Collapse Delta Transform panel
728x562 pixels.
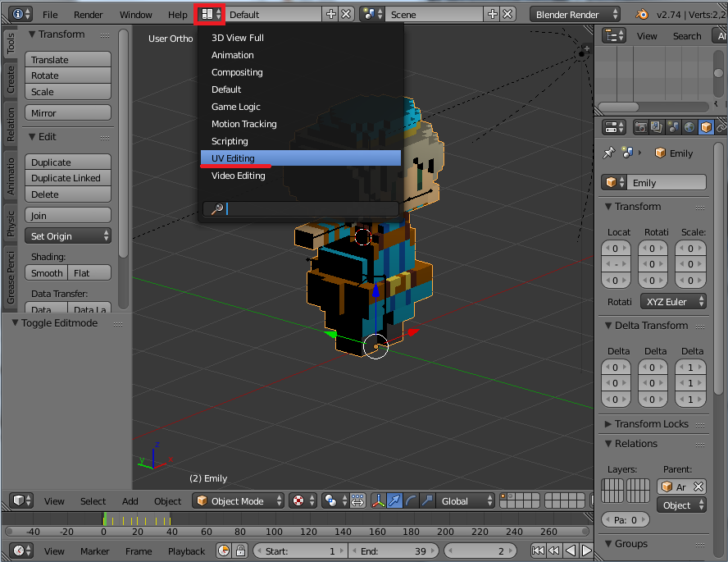608,326
